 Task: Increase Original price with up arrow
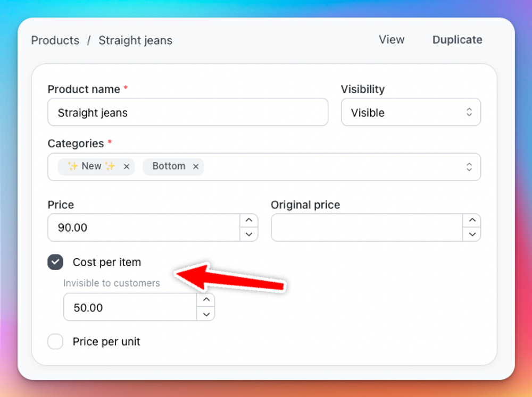tap(472, 221)
